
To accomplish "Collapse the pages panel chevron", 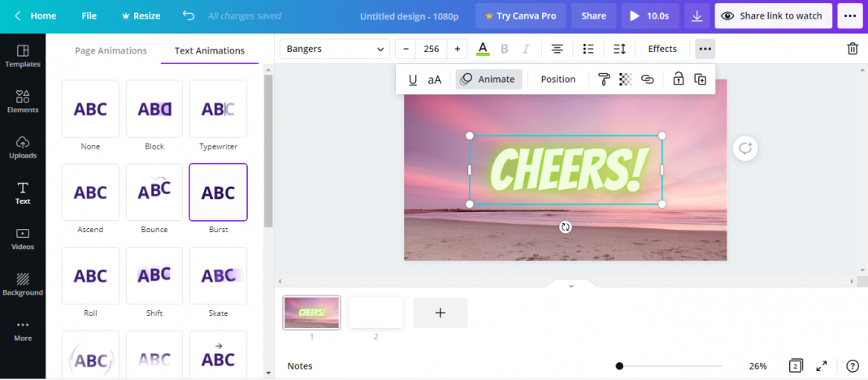I will pos(571,286).
